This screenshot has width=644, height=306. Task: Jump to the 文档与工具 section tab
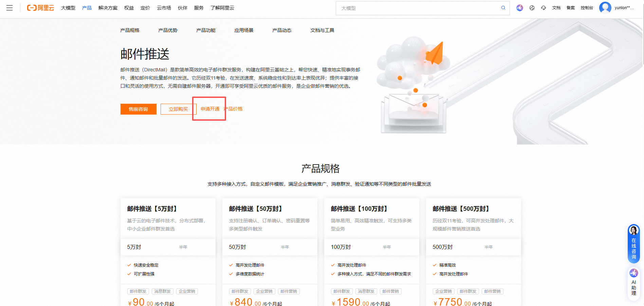(x=322, y=30)
